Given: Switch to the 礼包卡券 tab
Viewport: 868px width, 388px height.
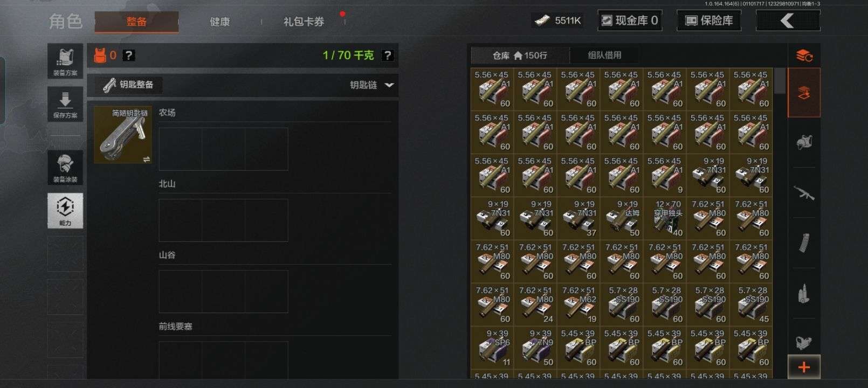Looking at the screenshot, I should pyautogui.click(x=304, y=22).
